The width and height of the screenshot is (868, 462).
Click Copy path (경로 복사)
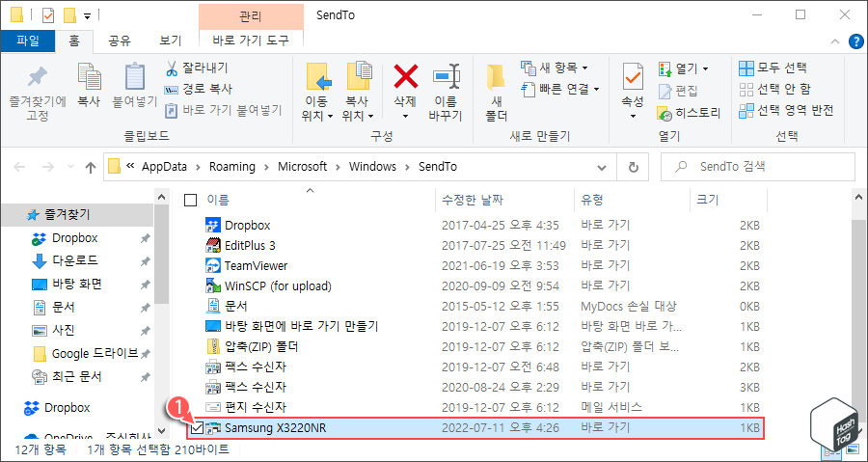tap(198, 89)
